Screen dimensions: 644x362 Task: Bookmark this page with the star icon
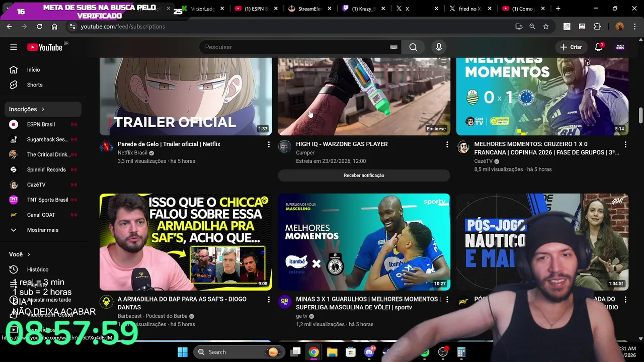pyautogui.click(x=546, y=27)
